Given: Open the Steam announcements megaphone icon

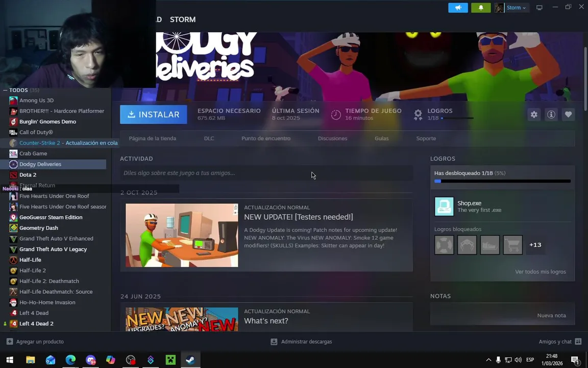Looking at the screenshot, I should pos(458,8).
